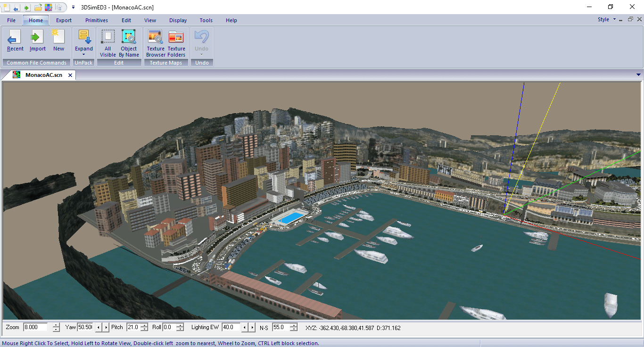Open the Tools ribbon tab

click(x=206, y=20)
